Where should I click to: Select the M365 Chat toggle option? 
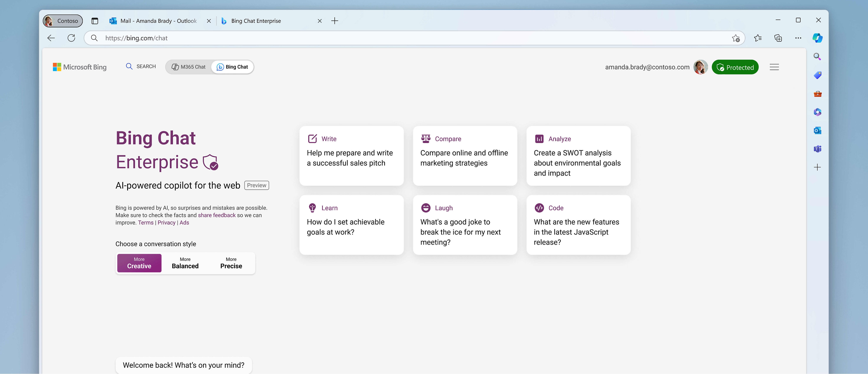click(189, 67)
